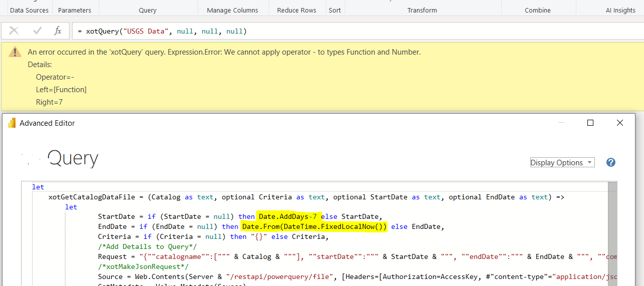This screenshot has width=644, height=286.
Task: Click the /*xotMakeJsonRequest*/ comment line
Action: [x=143, y=266]
